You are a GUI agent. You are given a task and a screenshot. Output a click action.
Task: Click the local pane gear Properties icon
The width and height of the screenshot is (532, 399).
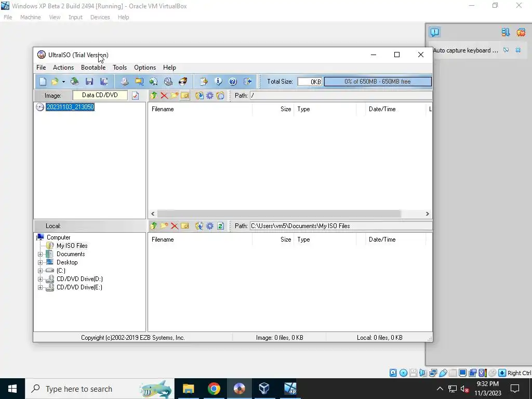210,225
